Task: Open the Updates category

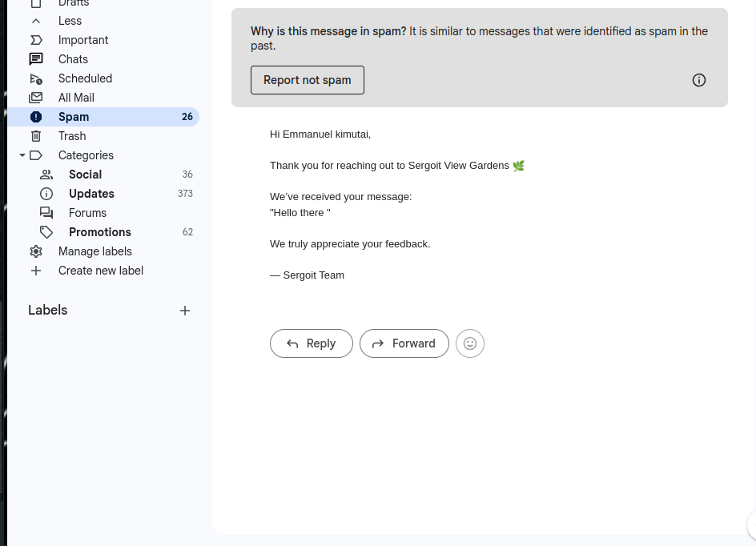Action: 91,194
